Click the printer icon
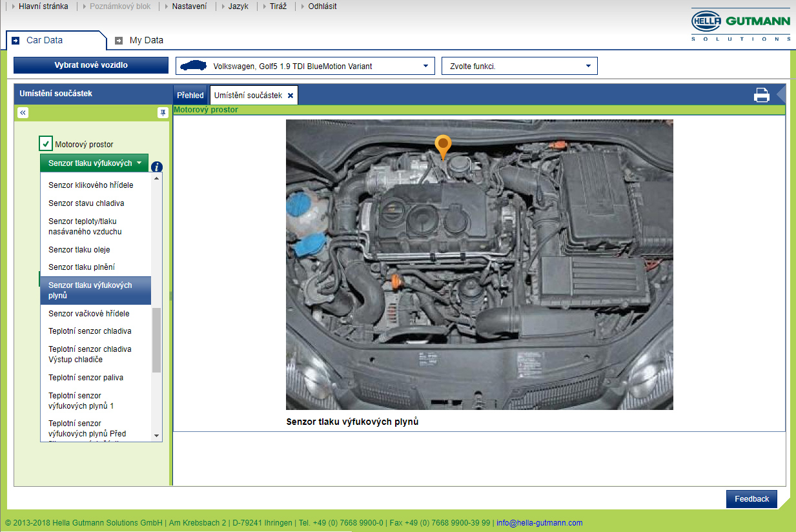 tap(762, 95)
